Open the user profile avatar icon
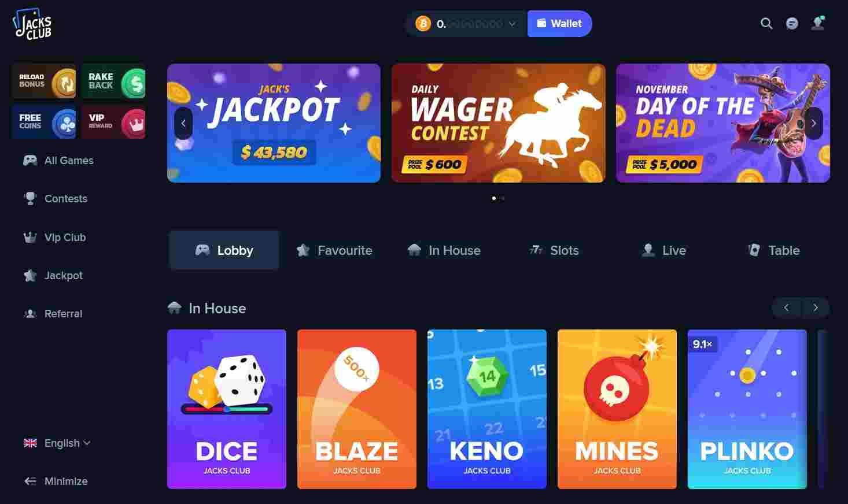The width and height of the screenshot is (848, 504). pyautogui.click(x=817, y=23)
